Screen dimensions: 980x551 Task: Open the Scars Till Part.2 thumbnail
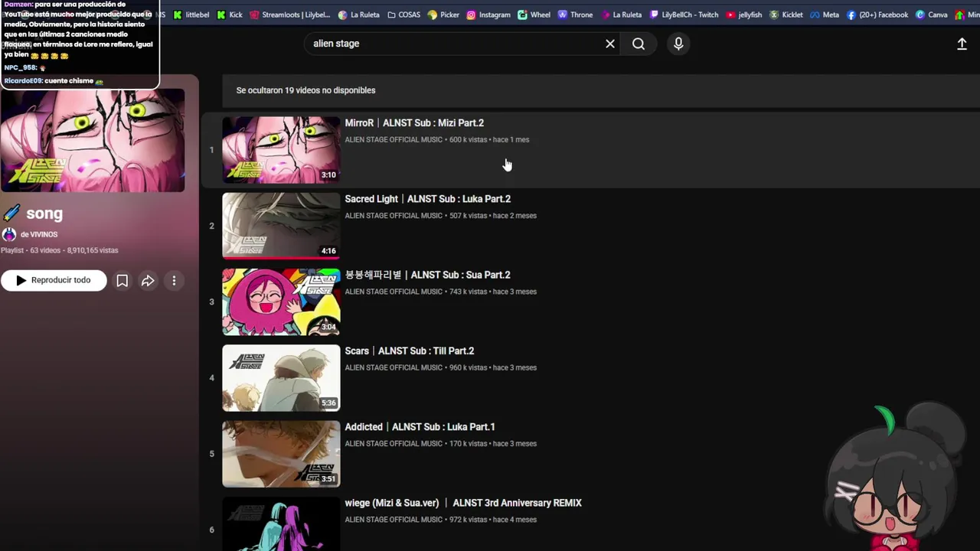281,378
